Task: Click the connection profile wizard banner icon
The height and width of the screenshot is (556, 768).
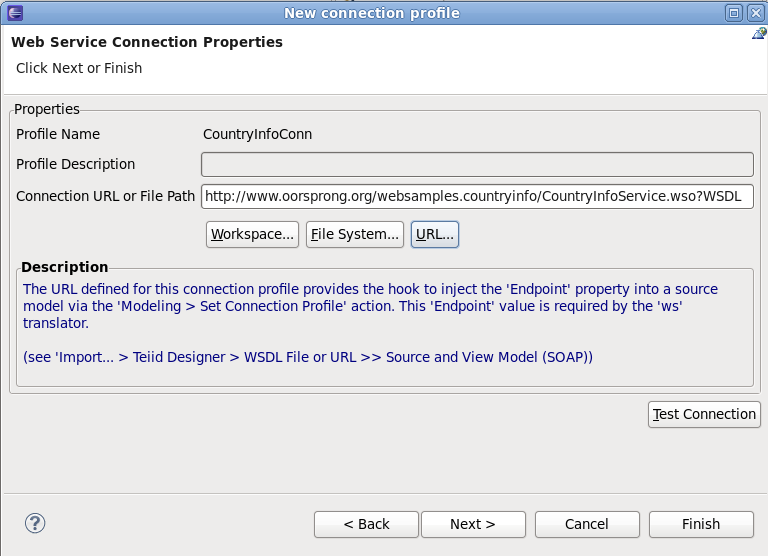Action: point(759,34)
